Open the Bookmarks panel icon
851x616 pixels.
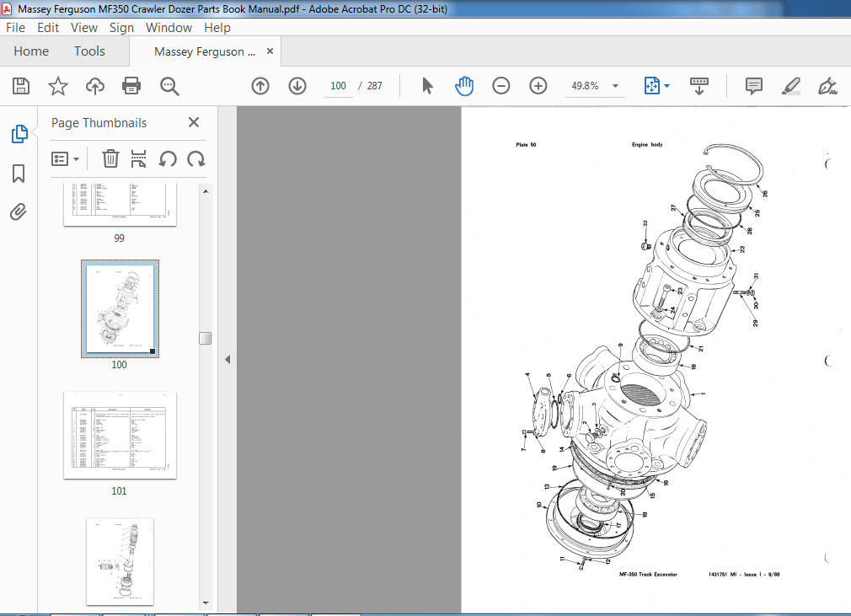point(19,174)
